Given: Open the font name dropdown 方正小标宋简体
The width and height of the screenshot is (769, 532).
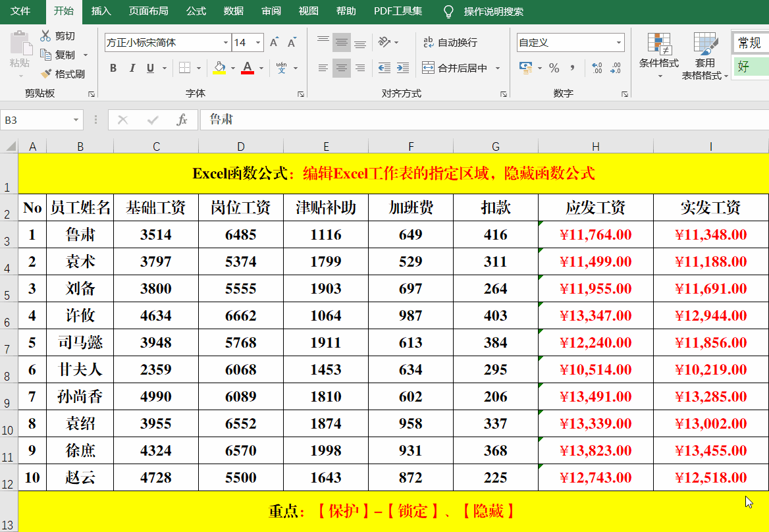Looking at the screenshot, I should pos(226,43).
